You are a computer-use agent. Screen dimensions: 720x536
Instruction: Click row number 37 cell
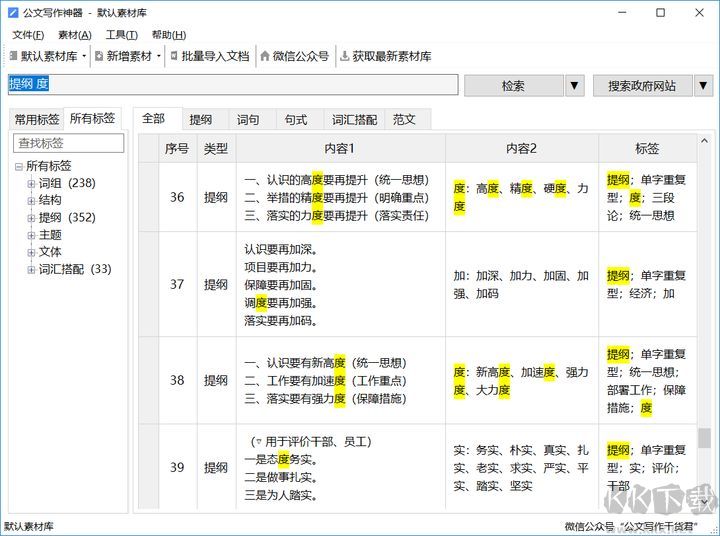pos(177,284)
